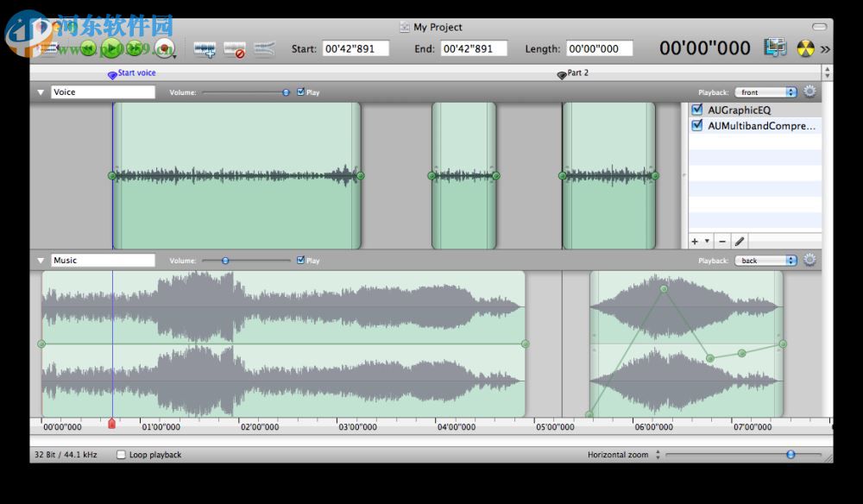Select the Add audio track icon
Screen dimensions: 863x504
[x=205, y=48]
